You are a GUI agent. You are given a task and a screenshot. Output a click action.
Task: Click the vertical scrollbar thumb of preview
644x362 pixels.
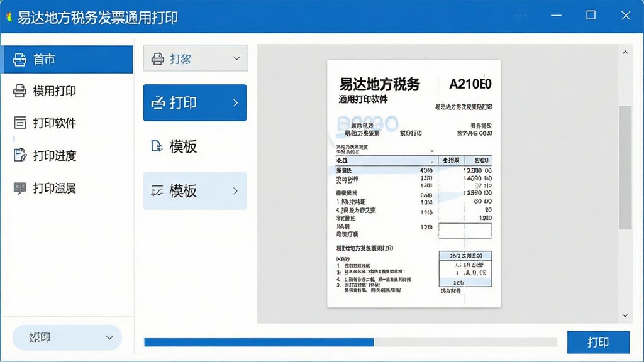pos(625,167)
